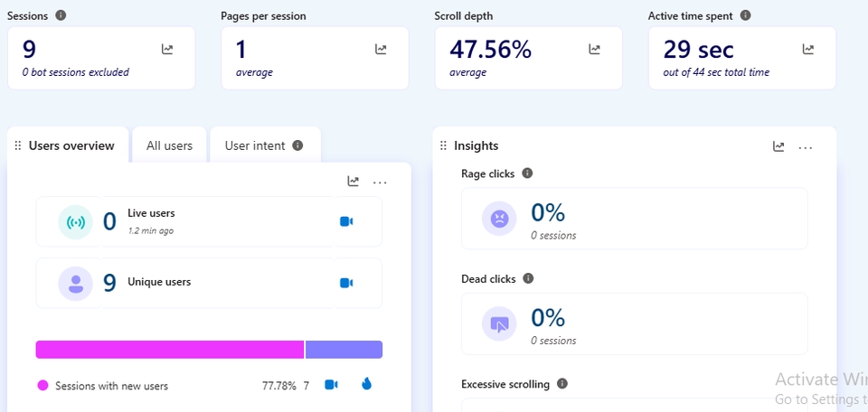Open recordings for Unique users
Viewport: 868px width, 412px height.
pos(345,283)
